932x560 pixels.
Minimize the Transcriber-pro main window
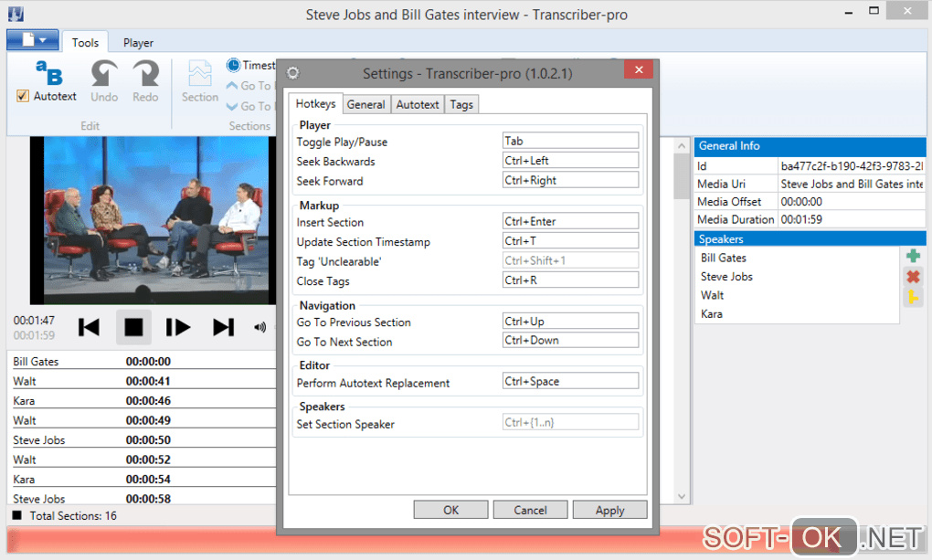point(849,12)
